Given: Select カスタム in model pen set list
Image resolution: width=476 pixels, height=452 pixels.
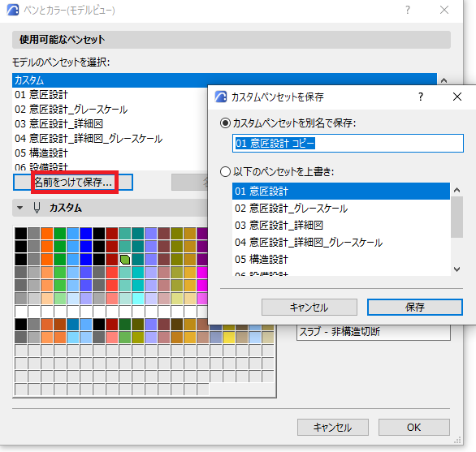Looking at the screenshot, I should coord(224,80).
